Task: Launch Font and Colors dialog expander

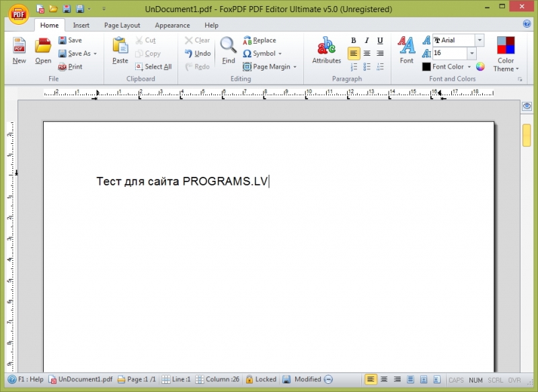Action: point(520,79)
